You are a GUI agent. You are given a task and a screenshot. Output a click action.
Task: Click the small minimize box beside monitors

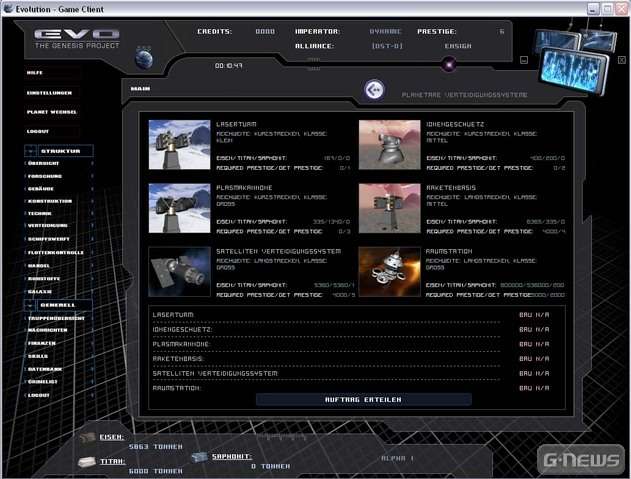(524, 60)
